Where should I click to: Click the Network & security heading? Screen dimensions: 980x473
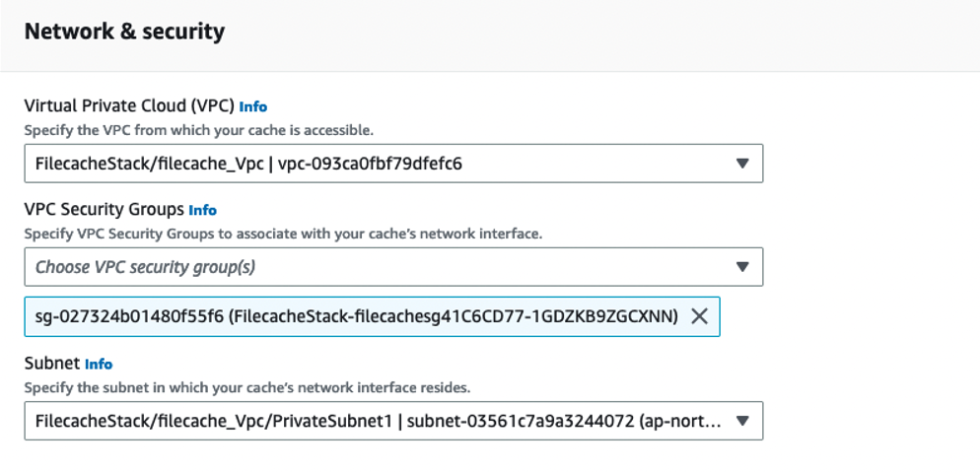click(124, 32)
